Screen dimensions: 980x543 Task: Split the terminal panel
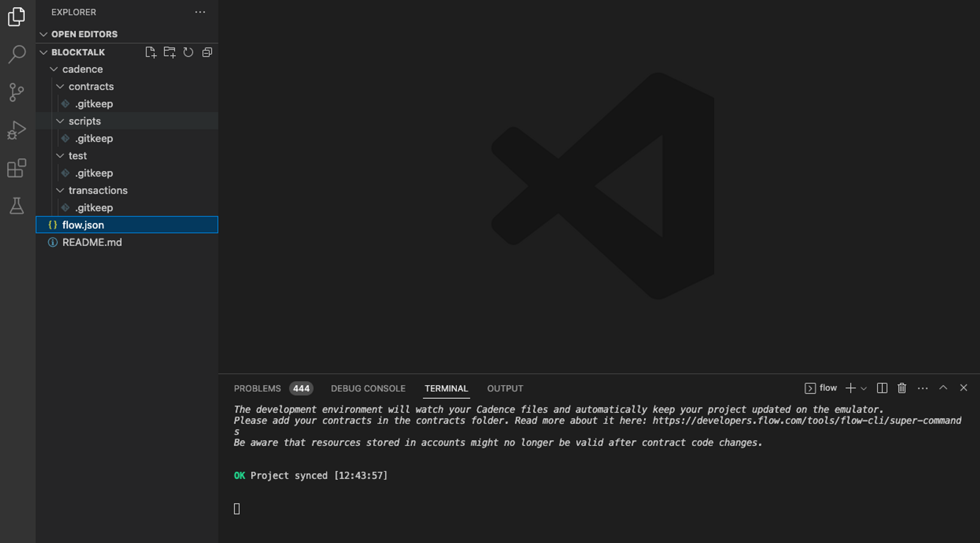[x=882, y=388]
